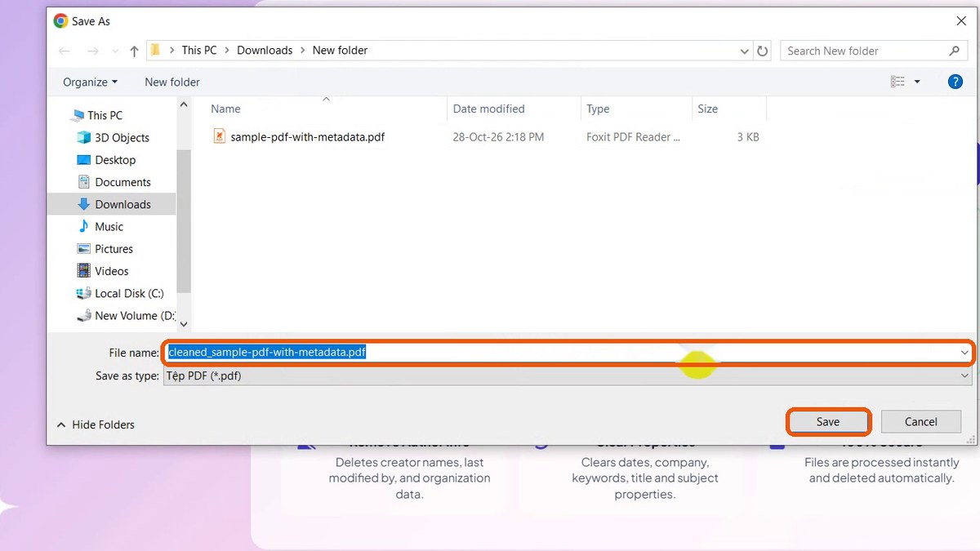Open recent locations dropdown arrow

(x=115, y=51)
